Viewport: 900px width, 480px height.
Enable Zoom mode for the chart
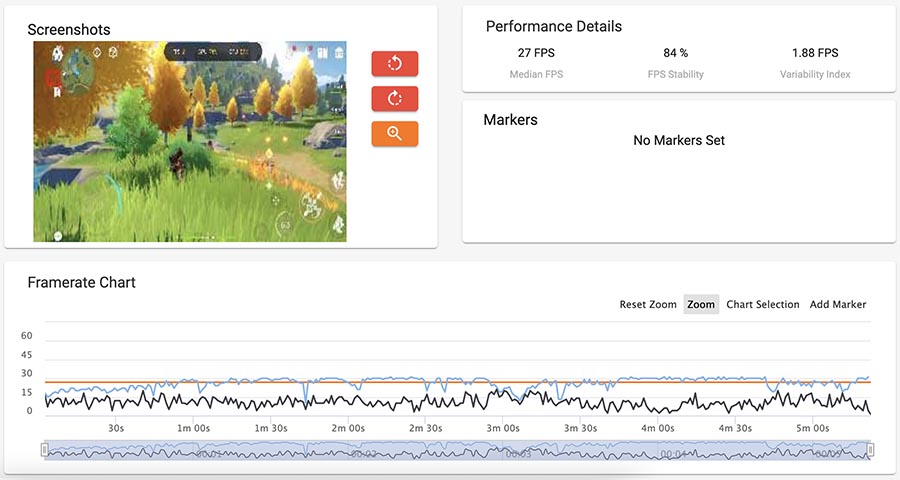tap(701, 304)
